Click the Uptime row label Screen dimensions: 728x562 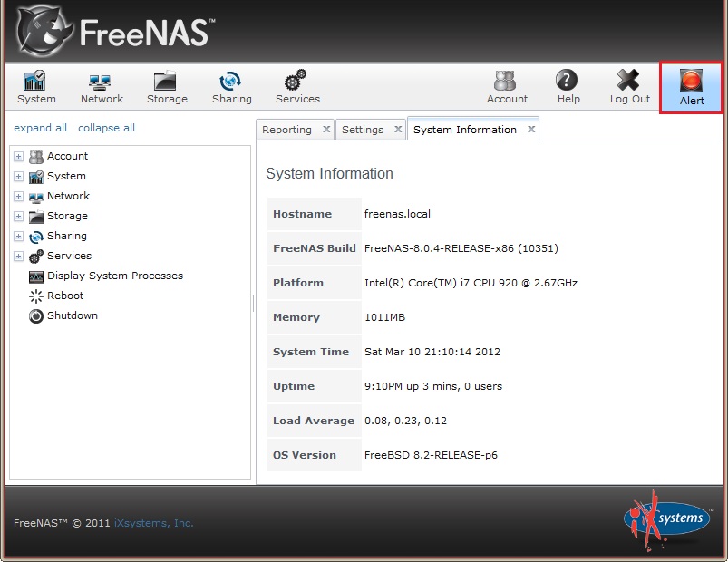294,386
